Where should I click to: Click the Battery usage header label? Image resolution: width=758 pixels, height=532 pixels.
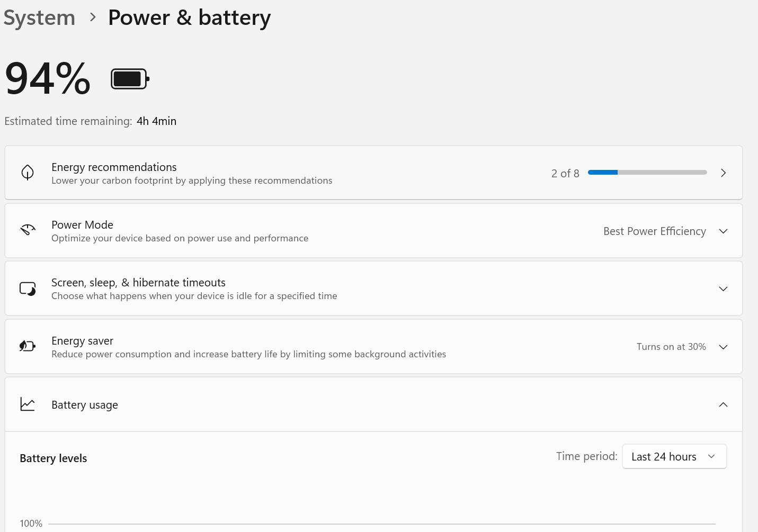pos(85,405)
